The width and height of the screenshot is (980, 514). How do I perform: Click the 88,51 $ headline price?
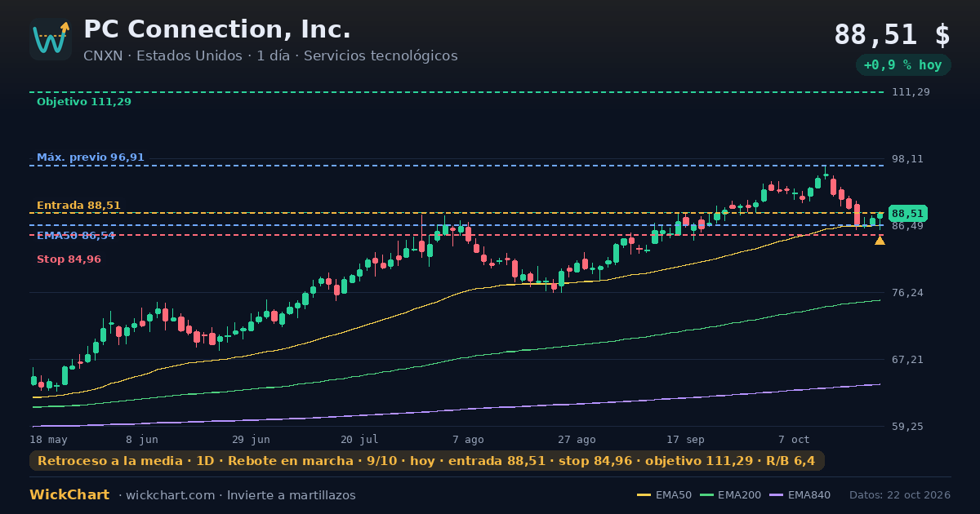892,35
